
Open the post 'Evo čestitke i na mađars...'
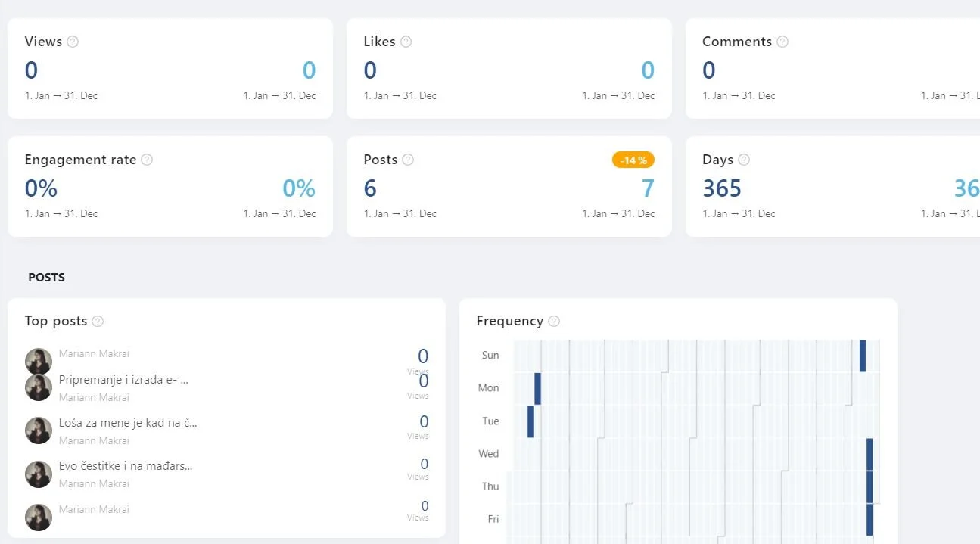[x=126, y=466]
